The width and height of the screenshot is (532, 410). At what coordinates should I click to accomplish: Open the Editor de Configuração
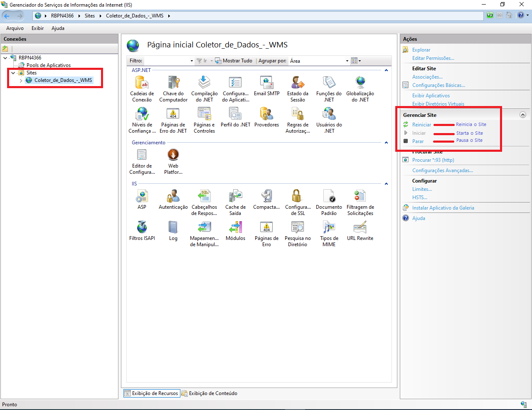[x=142, y=161]
